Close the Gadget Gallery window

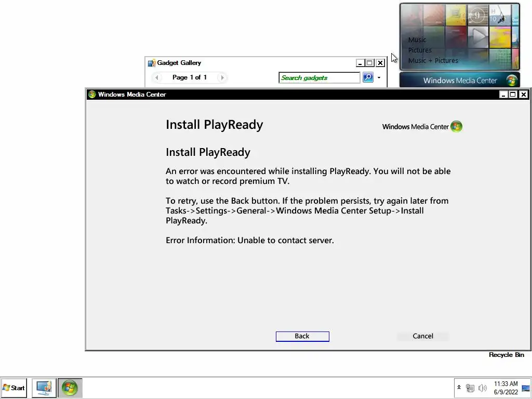[x=380, y=63]
